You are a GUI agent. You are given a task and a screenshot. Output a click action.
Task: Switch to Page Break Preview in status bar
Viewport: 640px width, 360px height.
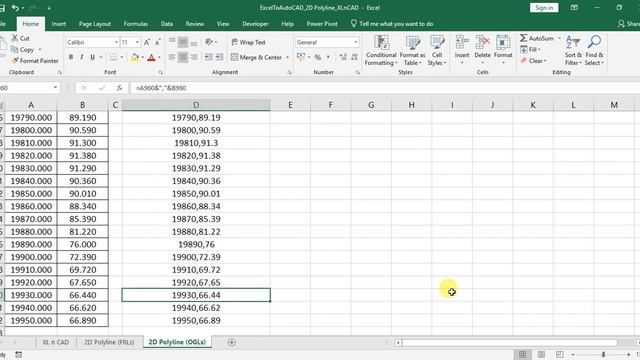point(560,354)
